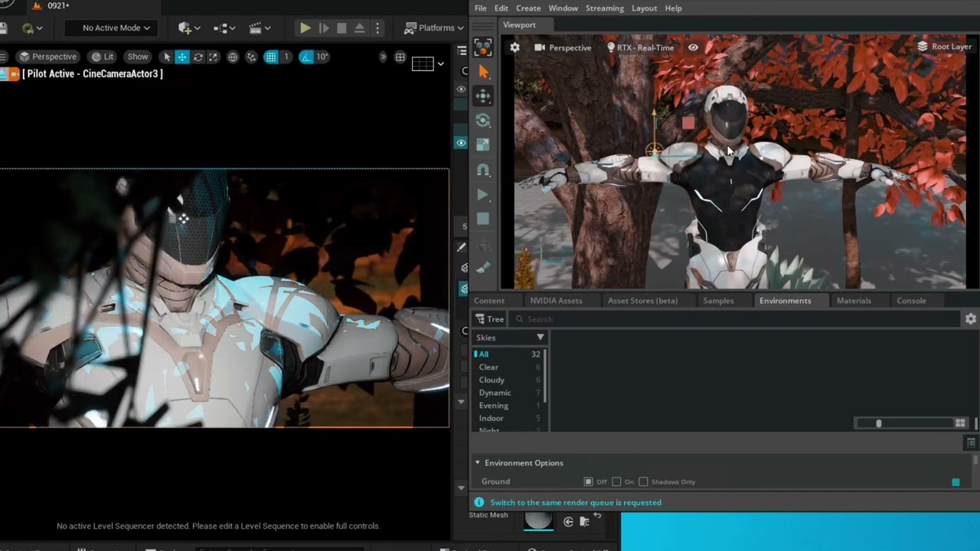This screenshot has height=551, width=980.
Task: Select the orange arrow Select tool in Omniverse
Action: tap(483, 71)
